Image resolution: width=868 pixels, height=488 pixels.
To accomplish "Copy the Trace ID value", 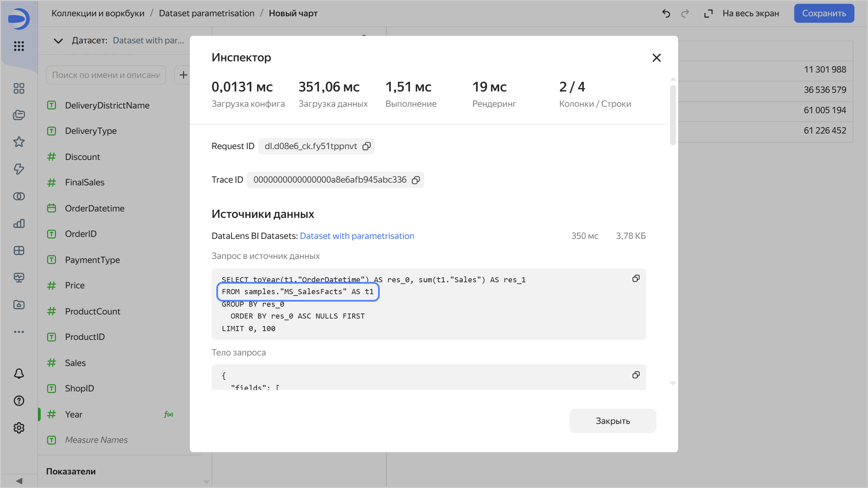I will point(416,180).
